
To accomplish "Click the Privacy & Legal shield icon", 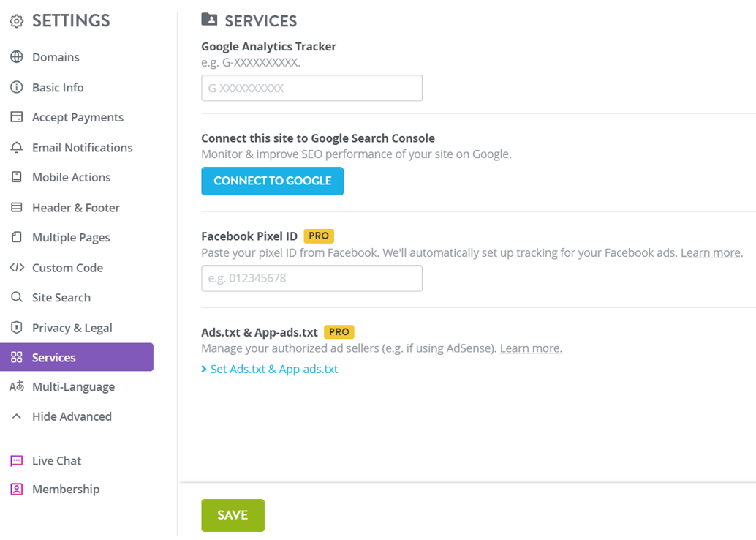I will [17, 328].
